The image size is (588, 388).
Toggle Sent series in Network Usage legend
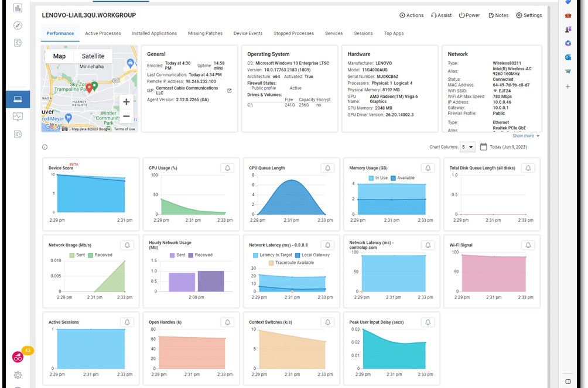coord(77,255)
